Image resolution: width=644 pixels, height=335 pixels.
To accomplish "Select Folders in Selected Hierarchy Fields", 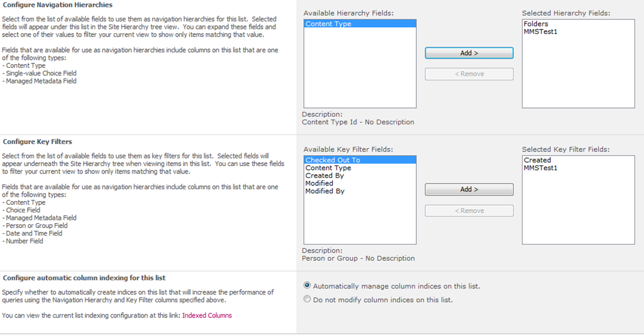I will 536,24.
